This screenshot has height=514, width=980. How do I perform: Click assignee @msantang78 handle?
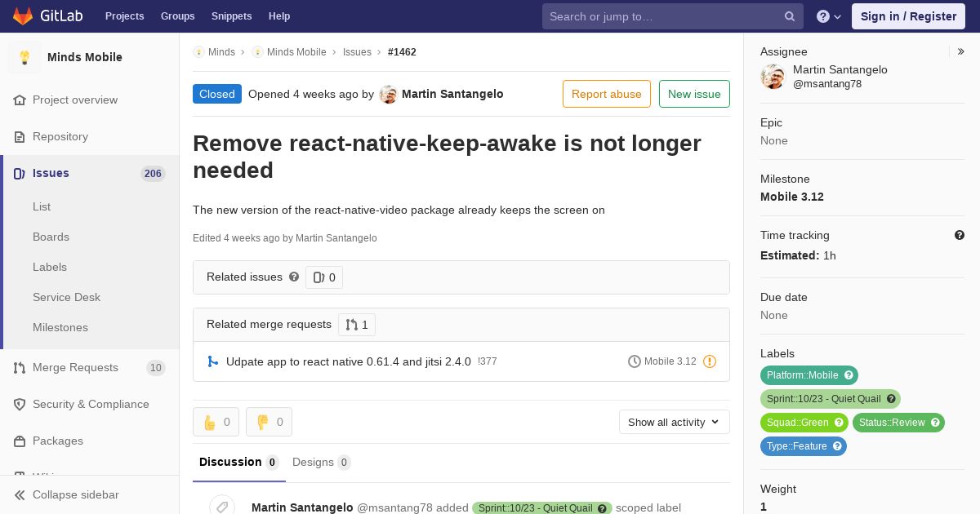click(827, 84)
